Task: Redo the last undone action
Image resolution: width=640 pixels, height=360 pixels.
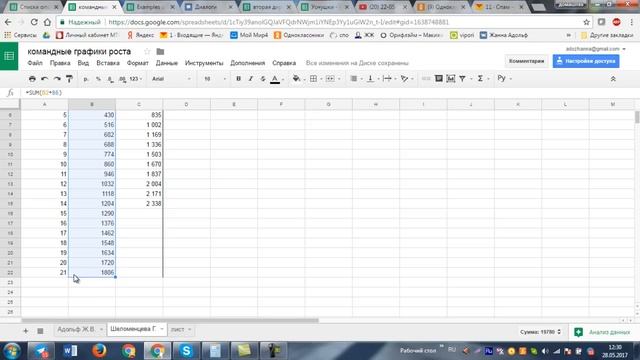Action: click(x=57, y=79)
